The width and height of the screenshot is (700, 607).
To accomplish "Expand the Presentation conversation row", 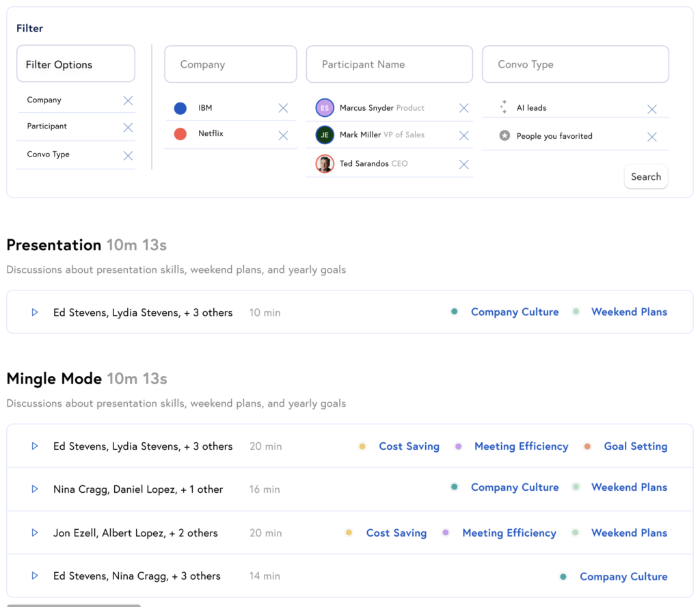I will point(35,312).
